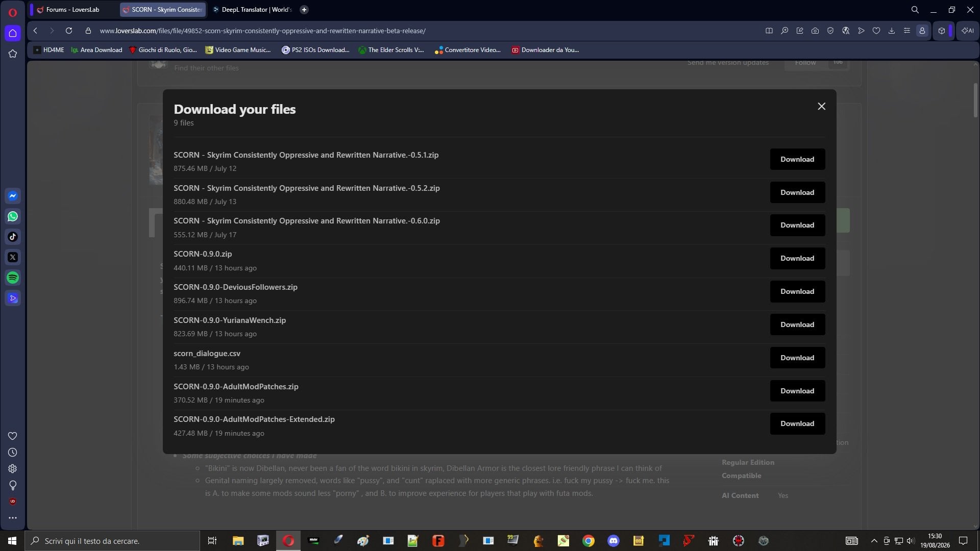Click the scorn_dialogue.csv file name

coord(207,353)
